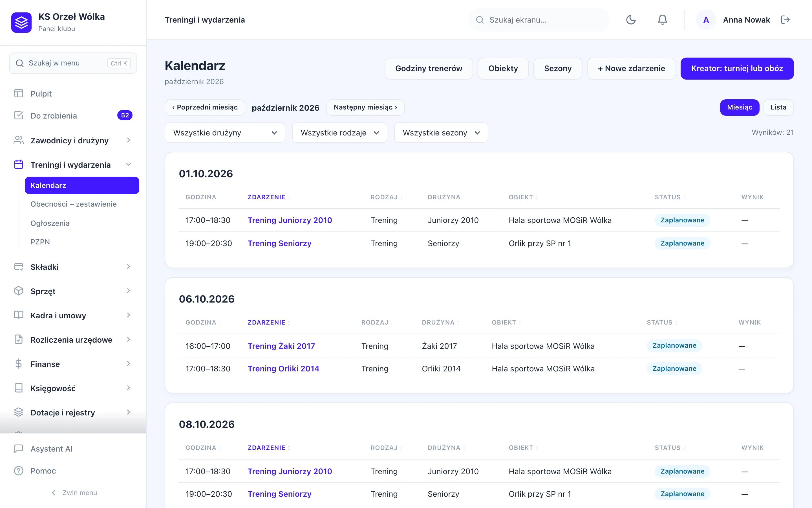Open the Wszystkie sezony dropdown
Viewport: 812px width, 508px height.
click(x=441, y=133)
